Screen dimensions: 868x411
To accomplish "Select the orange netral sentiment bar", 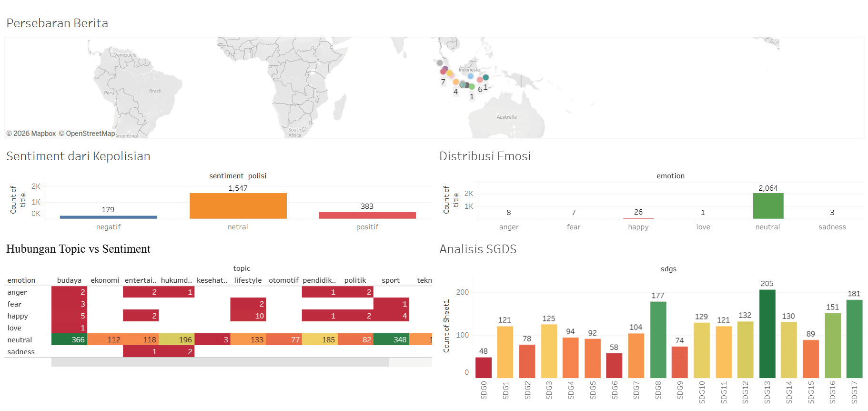I will coord(238,206).
